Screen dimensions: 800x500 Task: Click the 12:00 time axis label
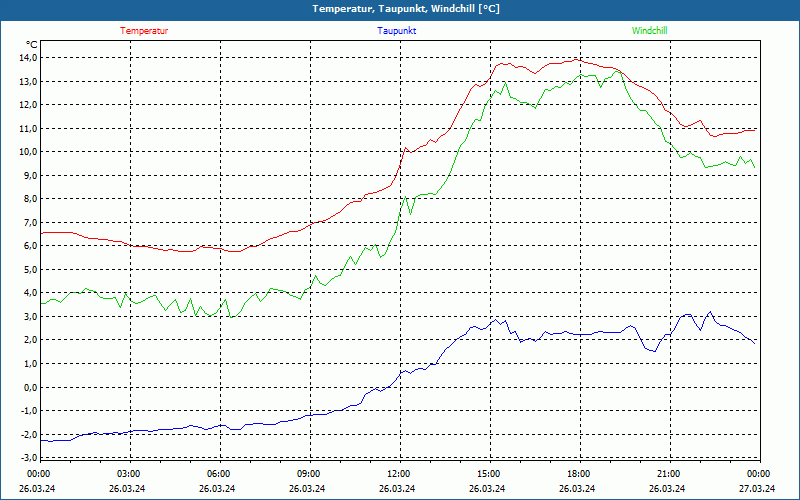tap(398, 474)
